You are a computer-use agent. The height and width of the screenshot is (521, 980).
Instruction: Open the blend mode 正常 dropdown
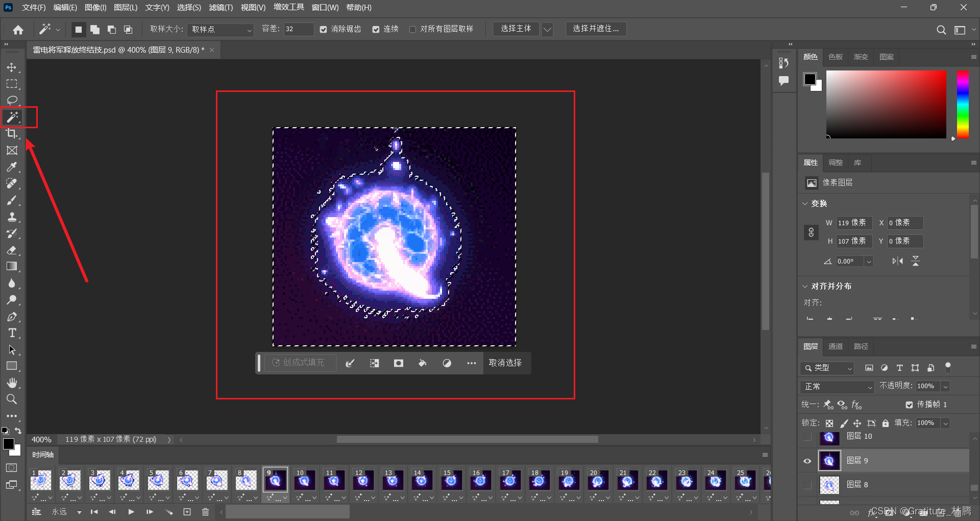click(x=838, y=387)
